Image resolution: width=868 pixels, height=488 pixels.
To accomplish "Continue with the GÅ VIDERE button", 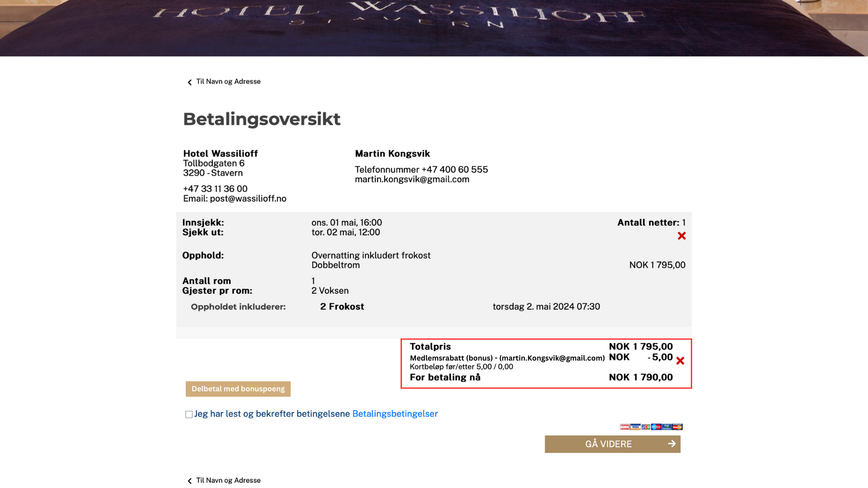I will pyautogui.click(x=613, y=444).
